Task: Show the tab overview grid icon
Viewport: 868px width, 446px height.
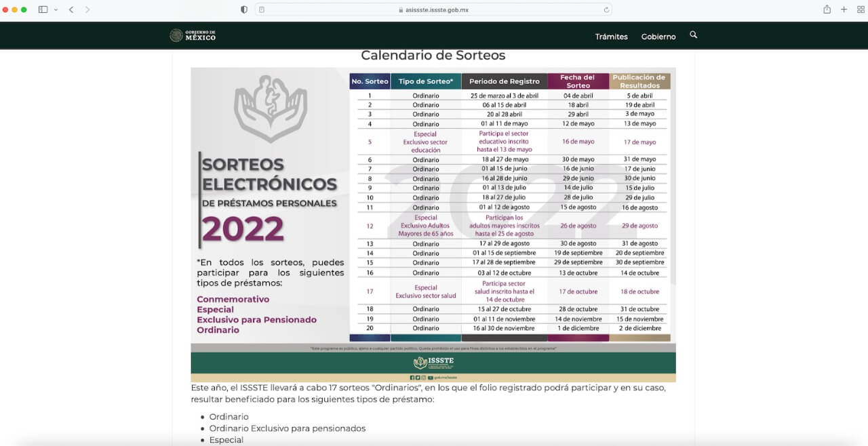Action: coord(861,9)
